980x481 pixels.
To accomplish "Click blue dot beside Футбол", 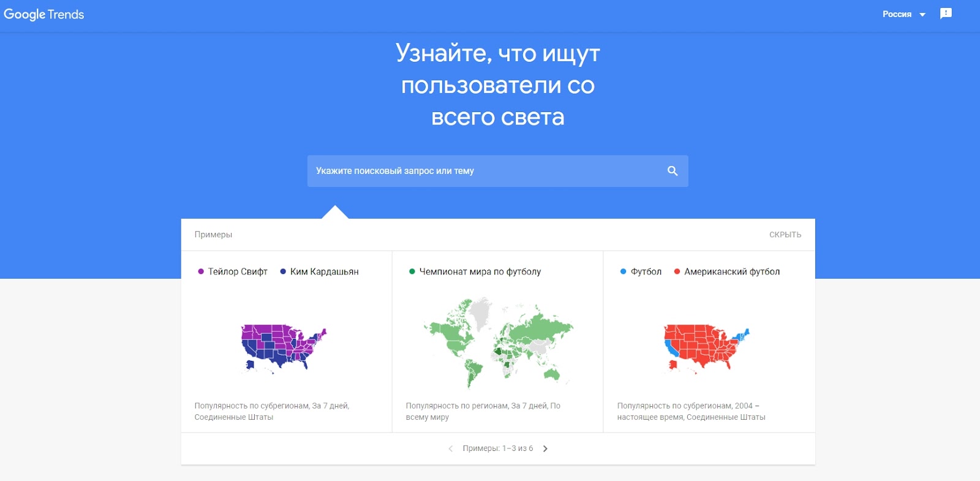I will [x=624, y=271].
